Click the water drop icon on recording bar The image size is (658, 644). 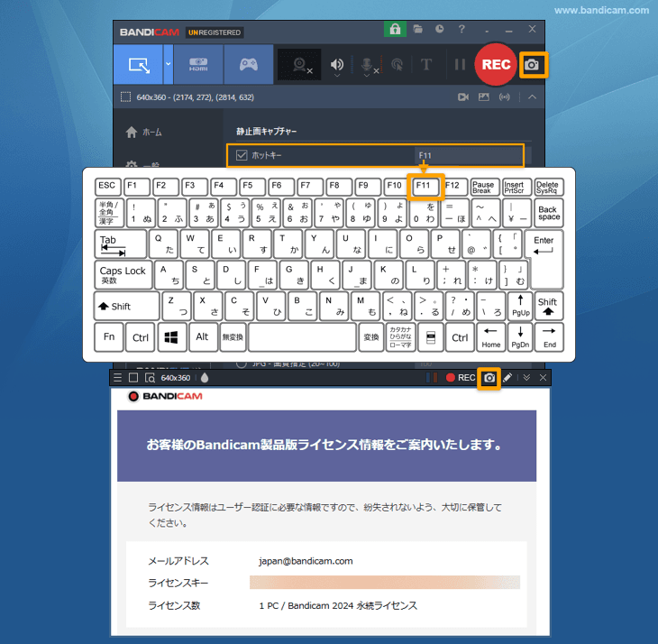pyautogui.click(x=205, y=378)
